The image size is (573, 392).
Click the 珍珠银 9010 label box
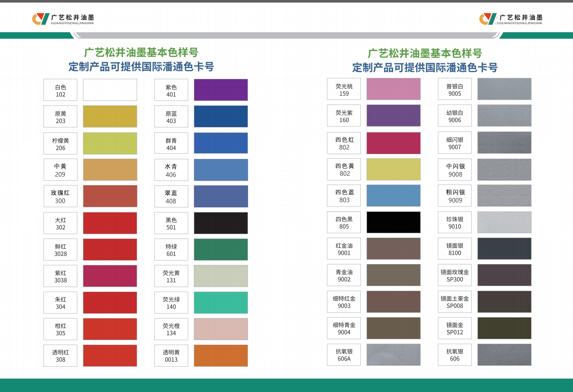coord(455,222)
